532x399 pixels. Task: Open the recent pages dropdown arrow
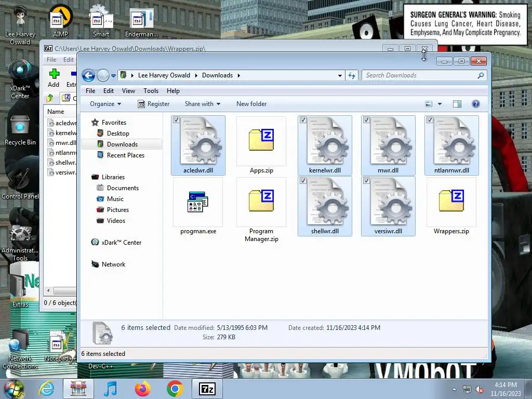(x=113, y=76)
